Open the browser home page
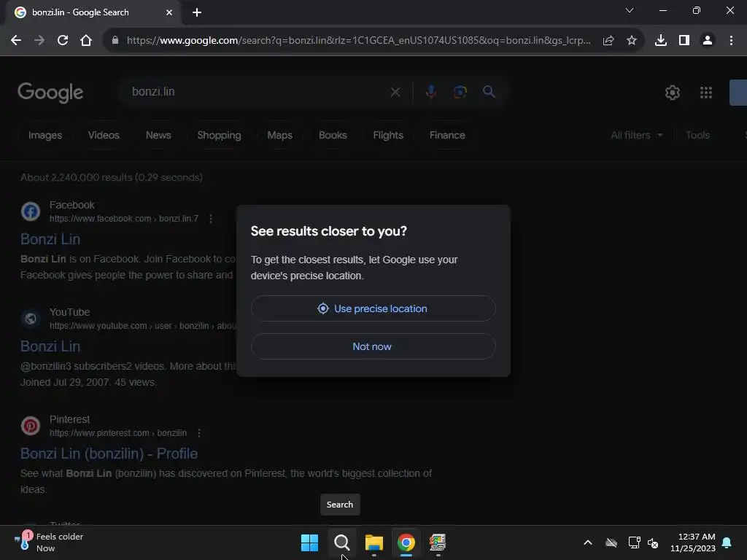Screen dimensions: 747x560 [86, 41]
